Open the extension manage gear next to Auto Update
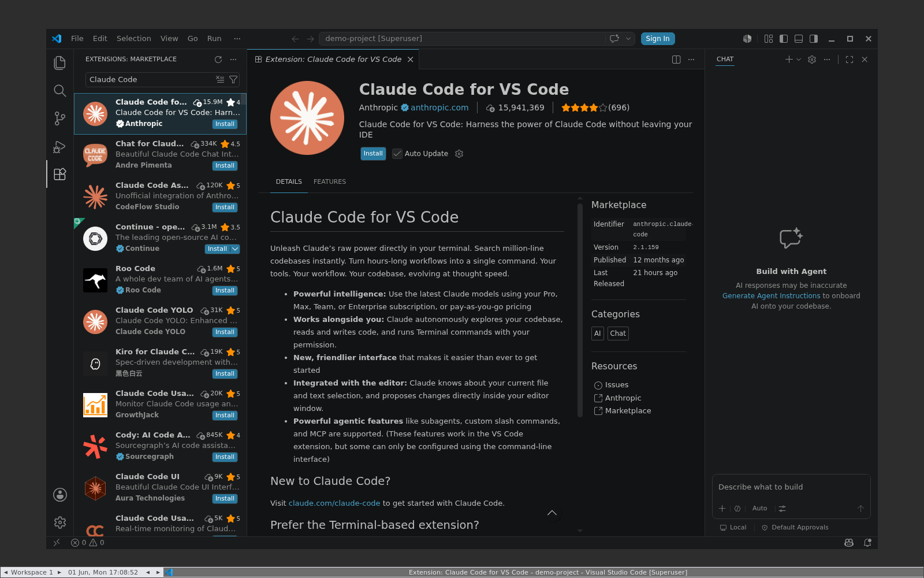924x578 pixels. [459, 154]
